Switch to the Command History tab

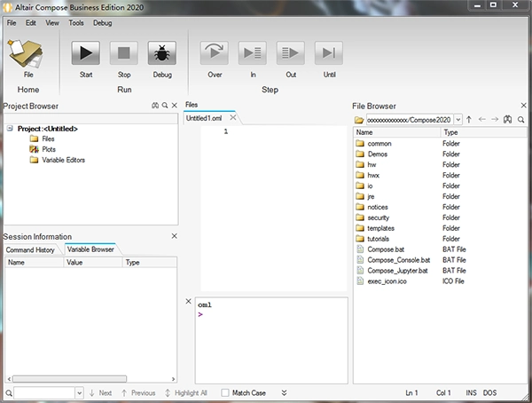(x=30, y=249)
